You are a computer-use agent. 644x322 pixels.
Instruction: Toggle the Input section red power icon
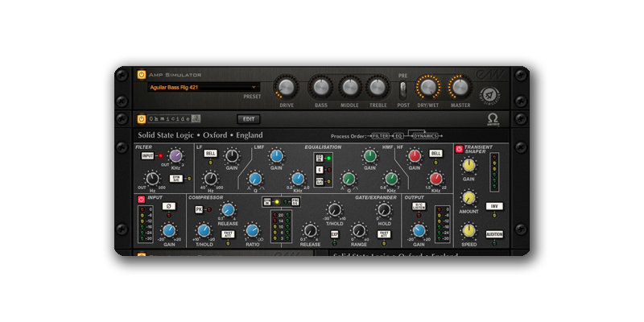(141, 198)
